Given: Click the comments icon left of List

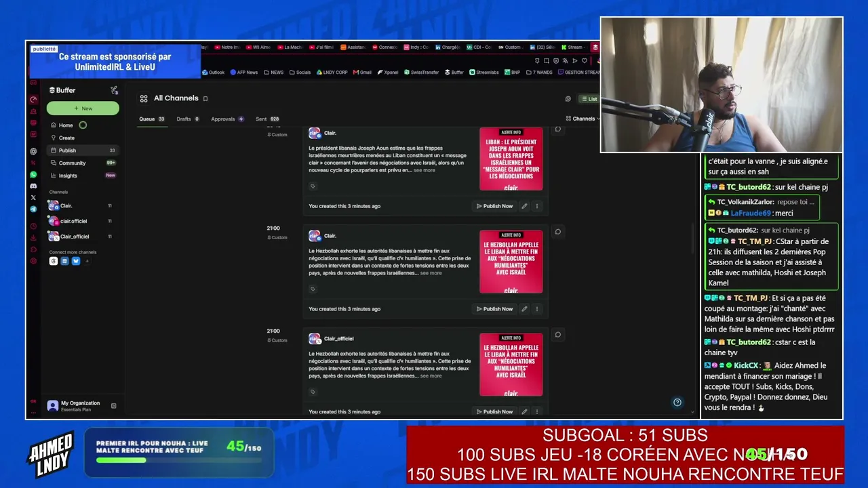Looking at the screenshot, I should (x=568, y=99).
